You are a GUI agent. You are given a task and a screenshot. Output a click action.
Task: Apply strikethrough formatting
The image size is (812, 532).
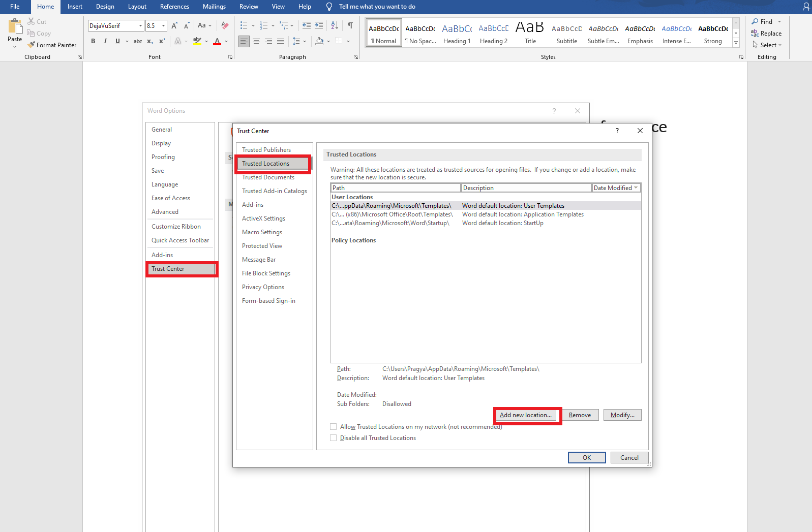point(138,41)
